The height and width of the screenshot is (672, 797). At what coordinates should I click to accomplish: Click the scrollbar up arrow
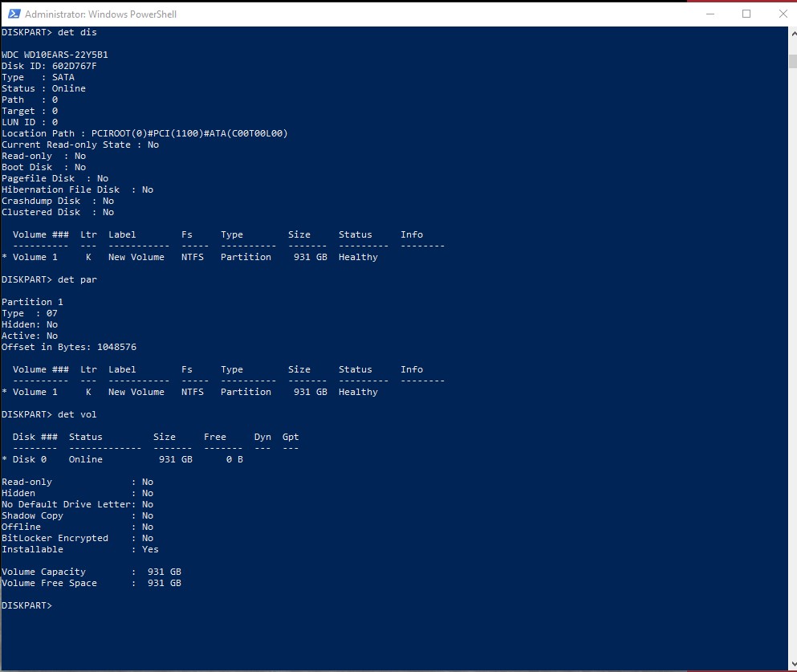pos(790,33)
